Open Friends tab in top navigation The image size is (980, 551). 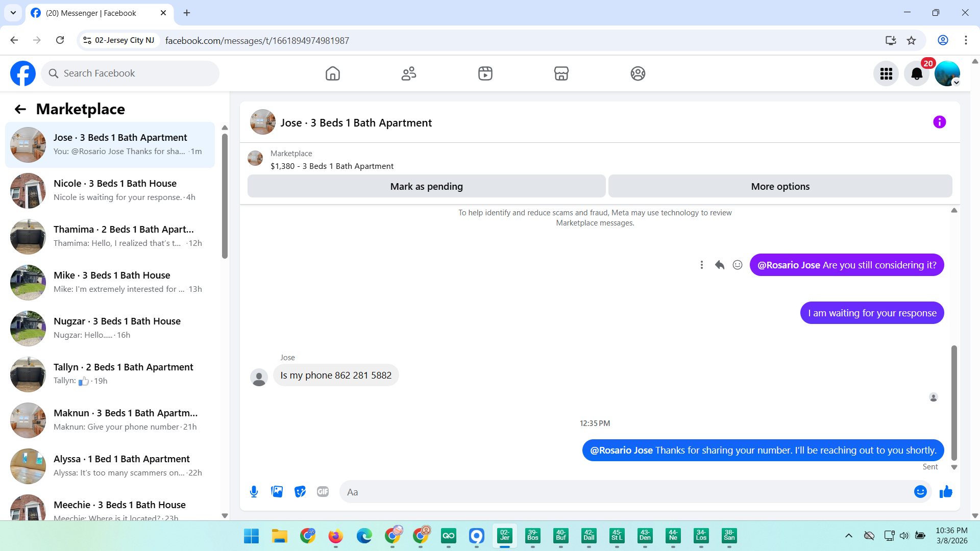tap(409, 73)
